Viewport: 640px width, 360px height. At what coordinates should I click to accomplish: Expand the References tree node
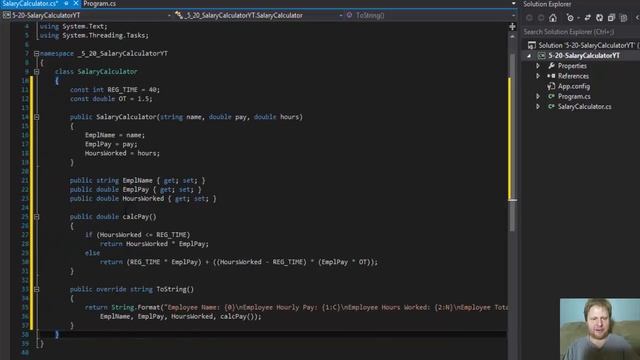point(538,76)
